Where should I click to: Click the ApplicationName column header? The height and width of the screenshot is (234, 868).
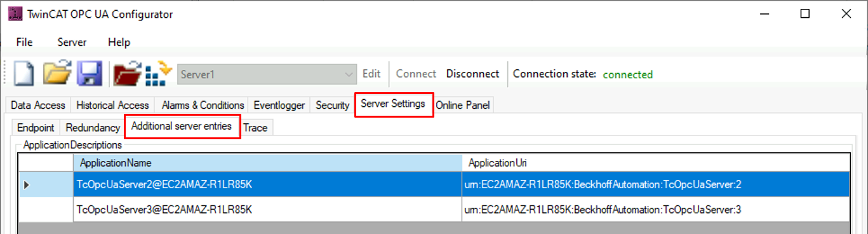[x=267, y=163]
